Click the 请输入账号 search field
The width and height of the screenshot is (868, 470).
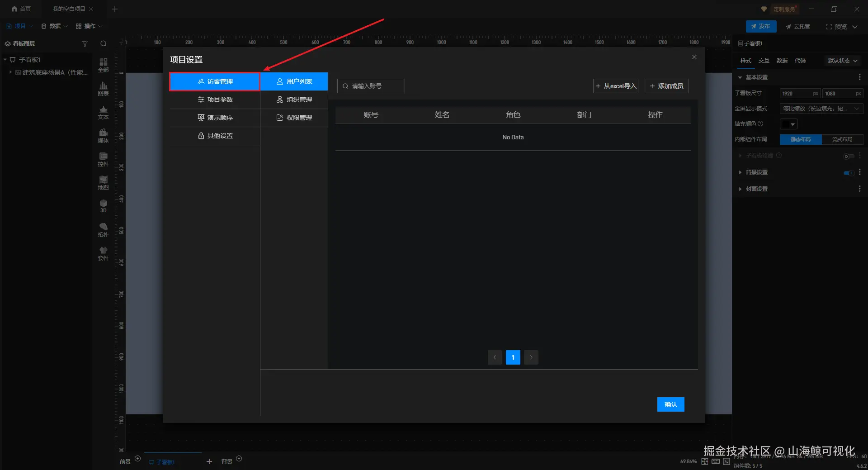point(371,86)
